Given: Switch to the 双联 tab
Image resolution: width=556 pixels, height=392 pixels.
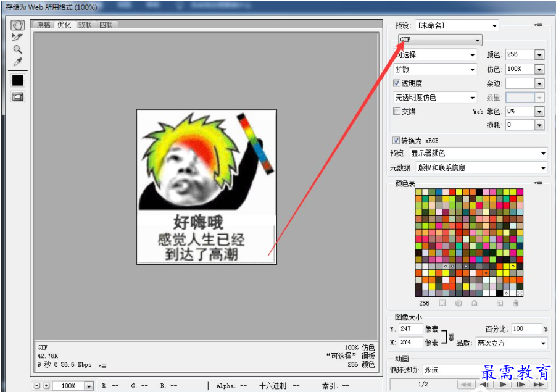Looking at the screenshot, I should click(x=85, y=25).
